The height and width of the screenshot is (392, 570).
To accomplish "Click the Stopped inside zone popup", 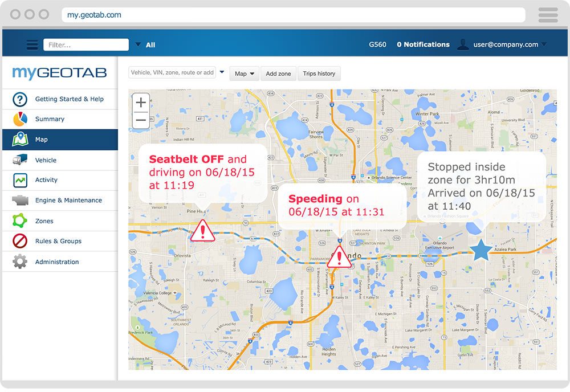I will click(x=482, y=187).
